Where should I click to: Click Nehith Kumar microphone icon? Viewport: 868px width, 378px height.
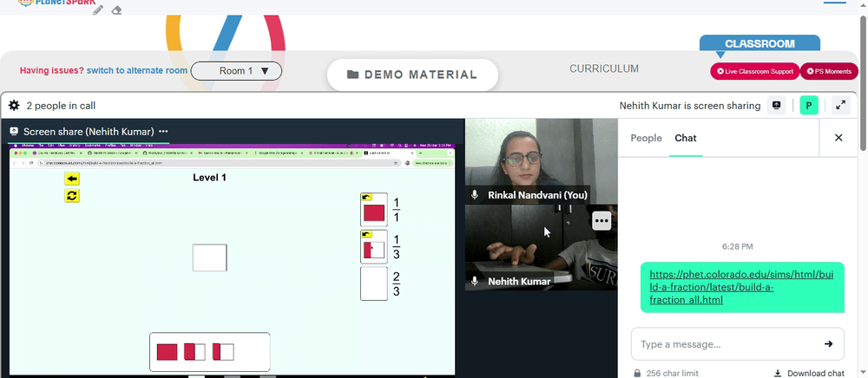[475, 281]
